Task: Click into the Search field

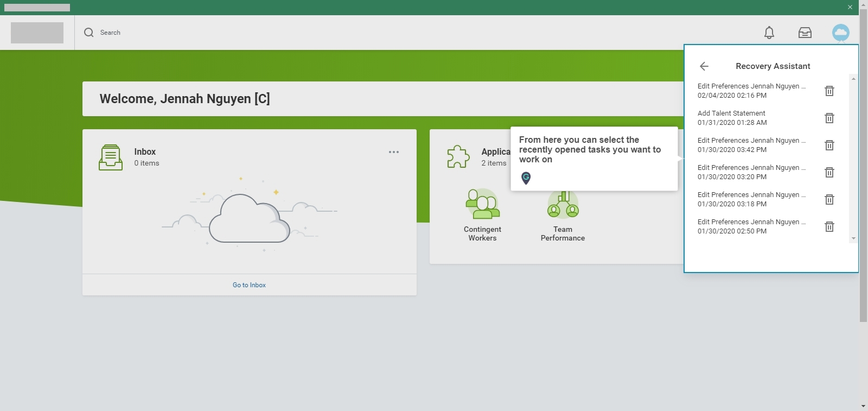Action: coord(110,33)
